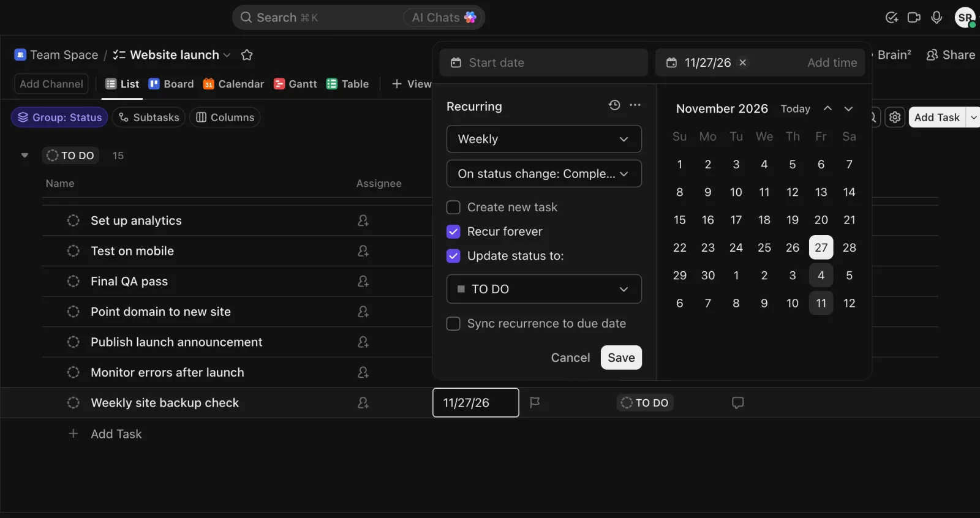This screenshot has width=980, height=518.
Task: Enable Sync recurrence to due date
Action: (x=453, y=323)
